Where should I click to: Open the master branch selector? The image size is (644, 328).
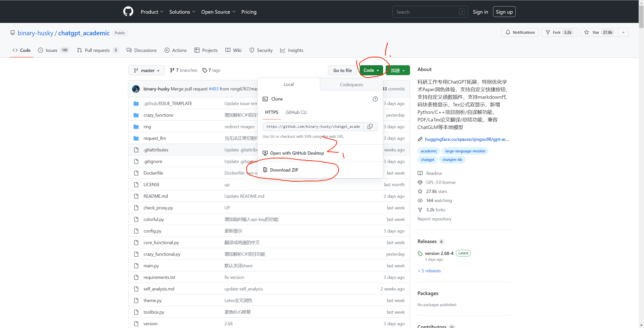(146, 70)
